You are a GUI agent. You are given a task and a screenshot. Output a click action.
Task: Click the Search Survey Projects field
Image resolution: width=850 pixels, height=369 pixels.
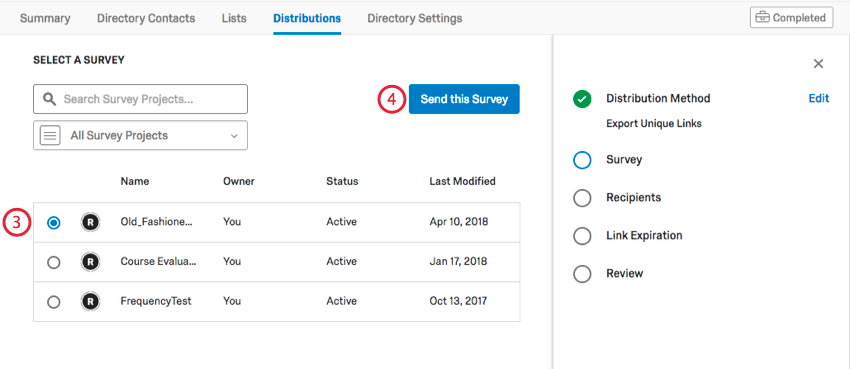coord(140,99)
